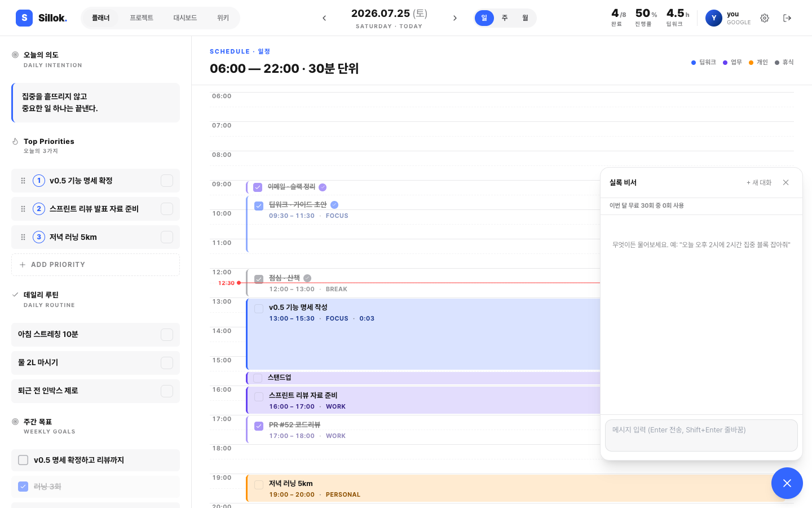Open the 플래너 tab
812x508 pixels.
click(x=101, y=18)
